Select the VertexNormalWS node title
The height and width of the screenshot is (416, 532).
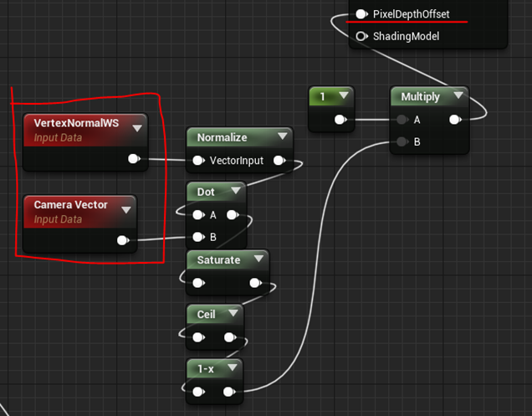point(76,123)
